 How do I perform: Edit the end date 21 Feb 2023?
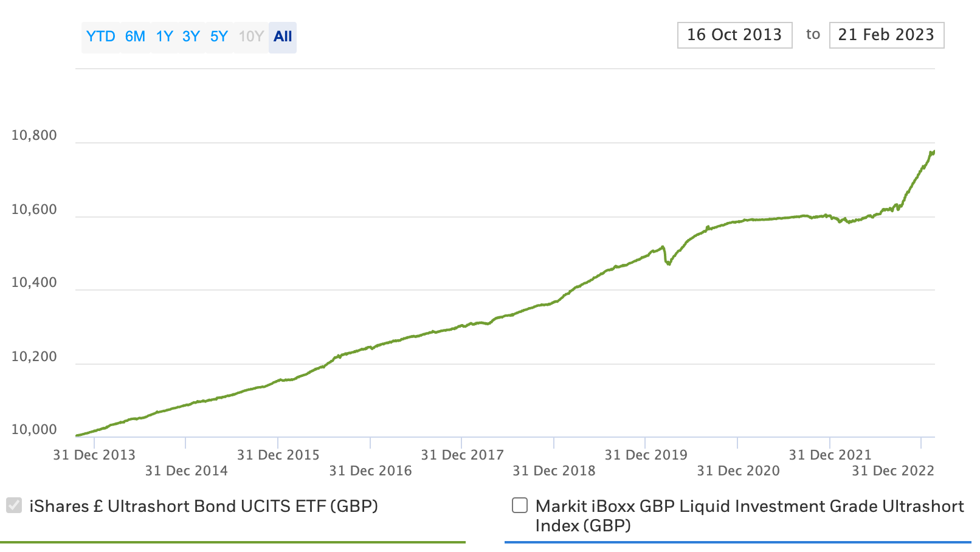(886, 35)
